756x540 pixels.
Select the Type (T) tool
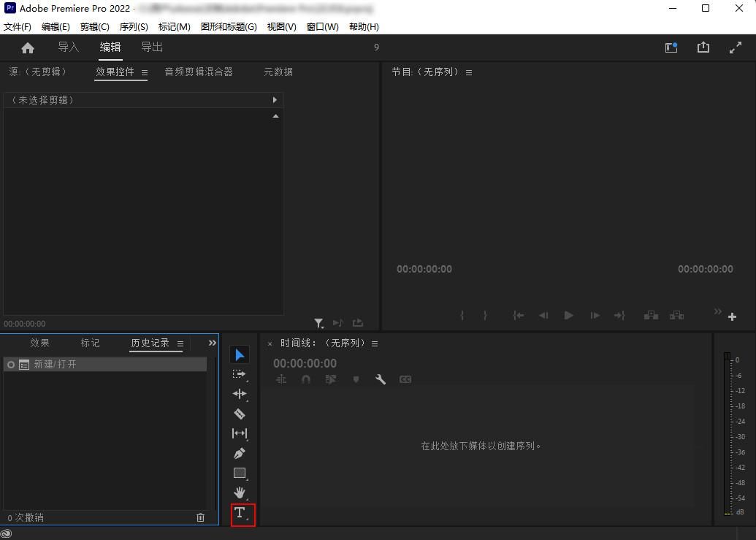pyautogui.click(x=240, y=512)
